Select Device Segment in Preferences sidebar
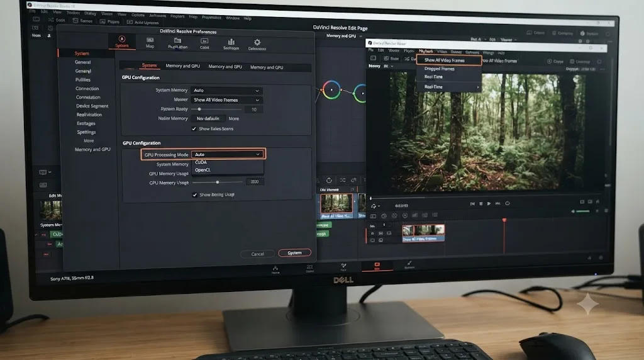 [x=92, y=106]
